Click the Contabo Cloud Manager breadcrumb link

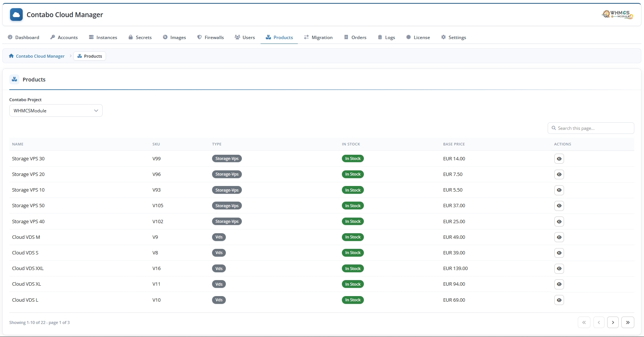[37, 56]
